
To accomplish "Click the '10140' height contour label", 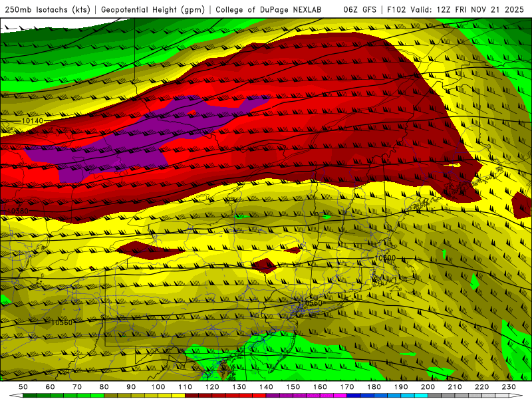I will click(x=33, y=121).
